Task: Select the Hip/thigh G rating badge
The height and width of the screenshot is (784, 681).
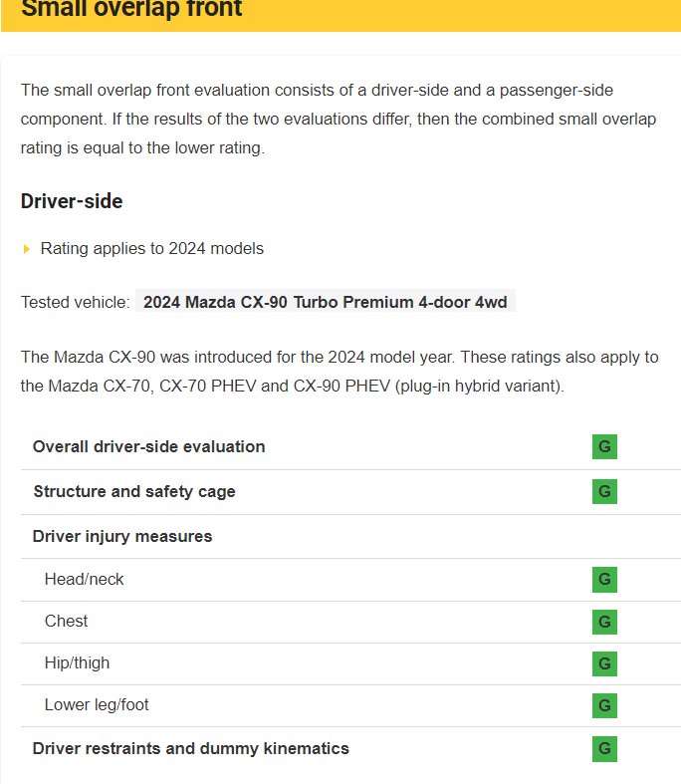Action: (604, 663)
